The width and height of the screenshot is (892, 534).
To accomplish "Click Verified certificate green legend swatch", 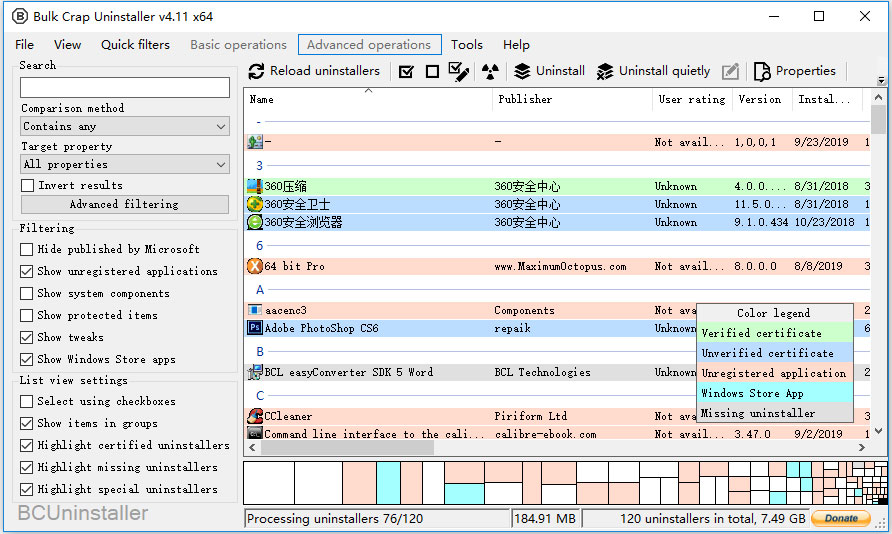I will point(774,333).
